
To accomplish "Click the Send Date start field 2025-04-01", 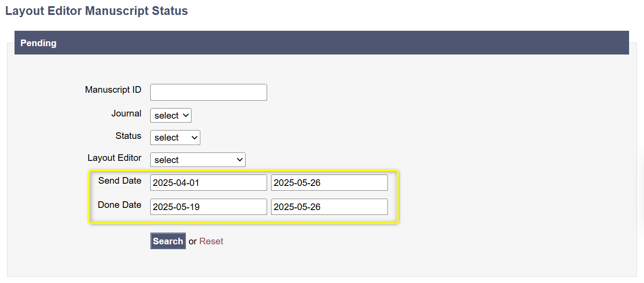I will tap(208, 183).
